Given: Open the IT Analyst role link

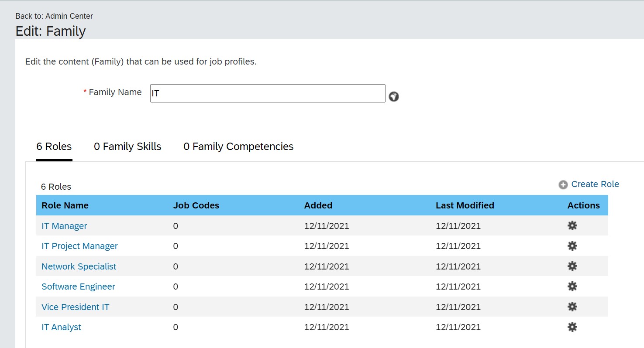Looking at the screenshot, I should [61, 327].
